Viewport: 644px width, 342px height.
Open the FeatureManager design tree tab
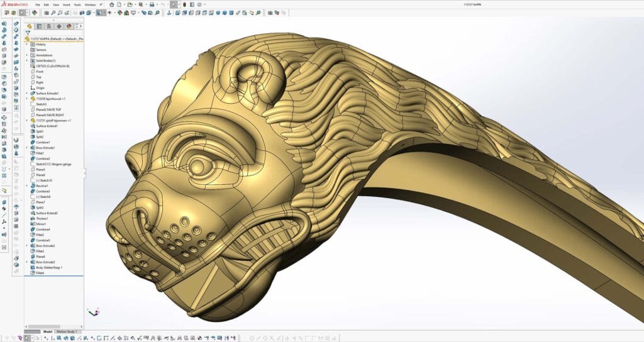click(x=30, y=26)
